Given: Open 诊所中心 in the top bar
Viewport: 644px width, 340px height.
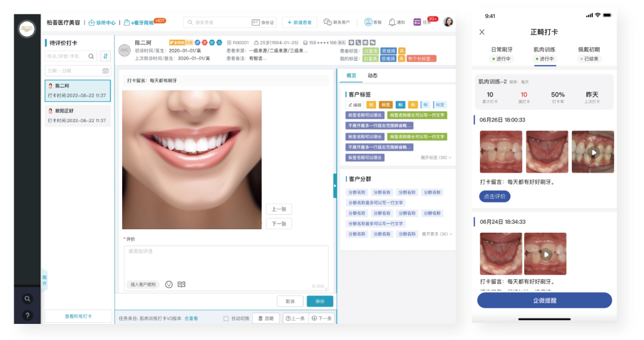Looking at the screenshot, I should 103,23.
